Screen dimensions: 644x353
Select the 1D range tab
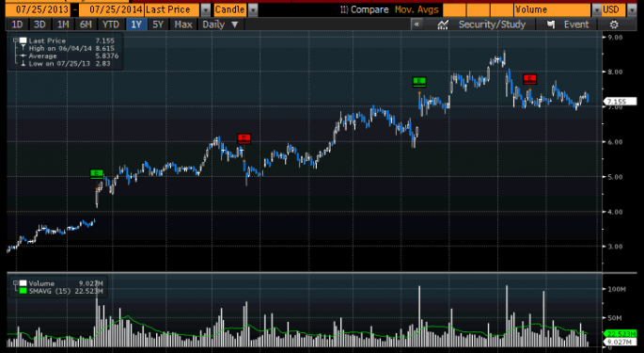[x=17, y=24]
